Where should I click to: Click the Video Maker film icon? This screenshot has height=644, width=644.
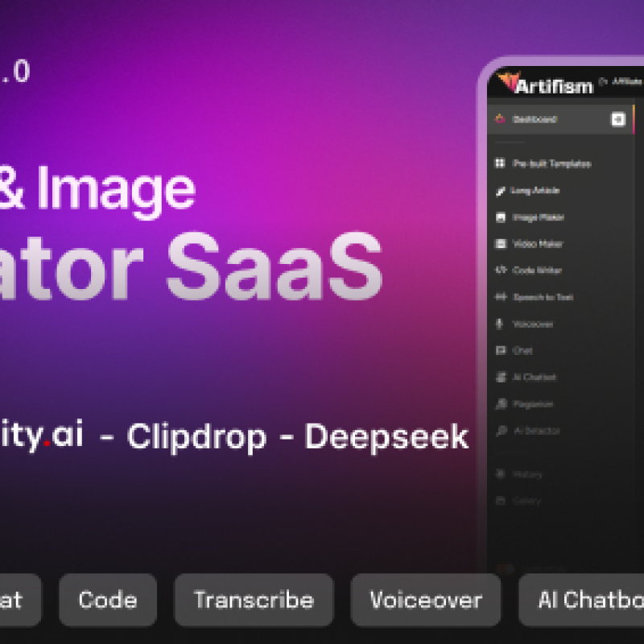coord(500,244)
